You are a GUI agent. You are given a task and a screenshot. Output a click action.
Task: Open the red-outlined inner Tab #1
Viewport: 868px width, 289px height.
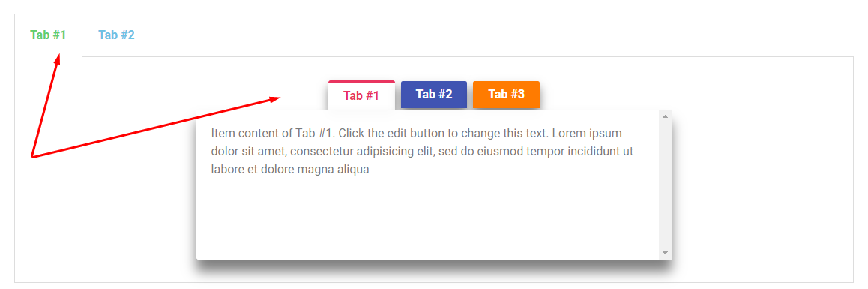(361, 95)
